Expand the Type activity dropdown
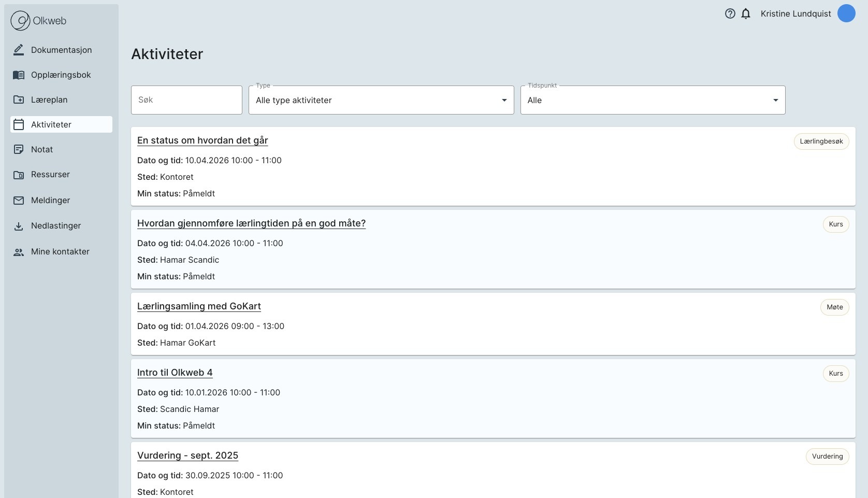 [381, 100]
